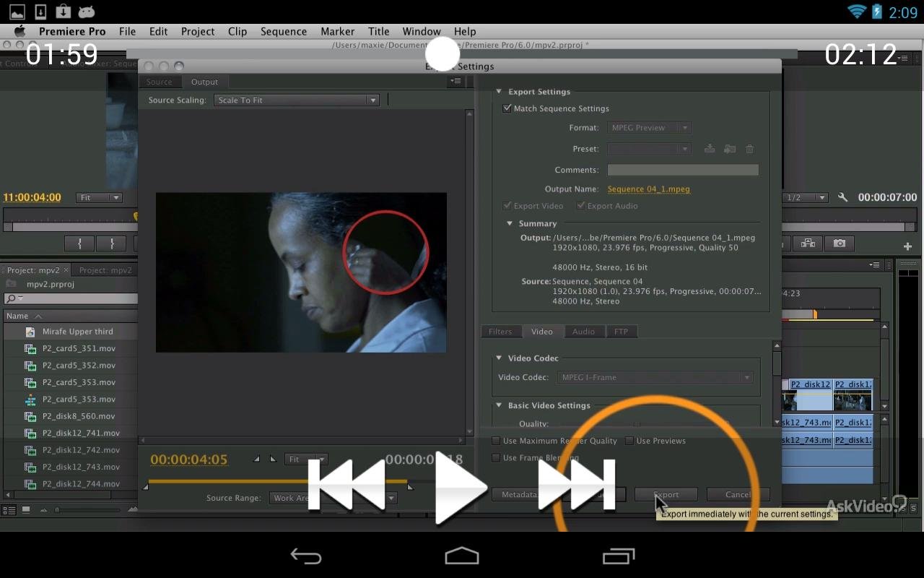
Task: Open the Apple menu icon
Action: click(x=19, y=31)
